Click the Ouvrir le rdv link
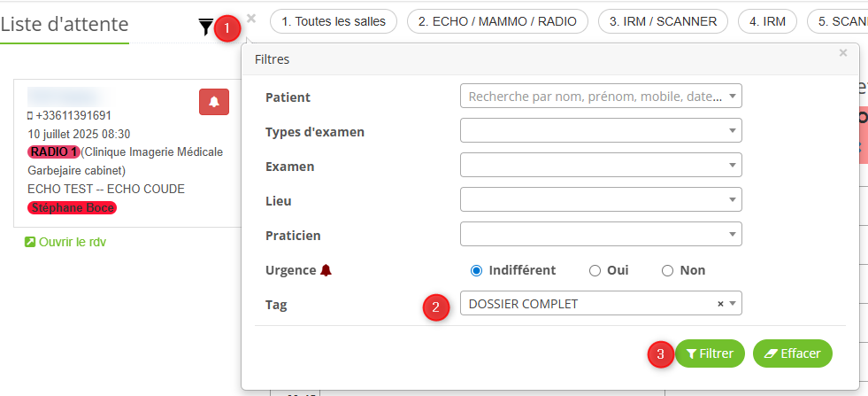This screenshot has height=396, width=868. [x=66, y=242]
